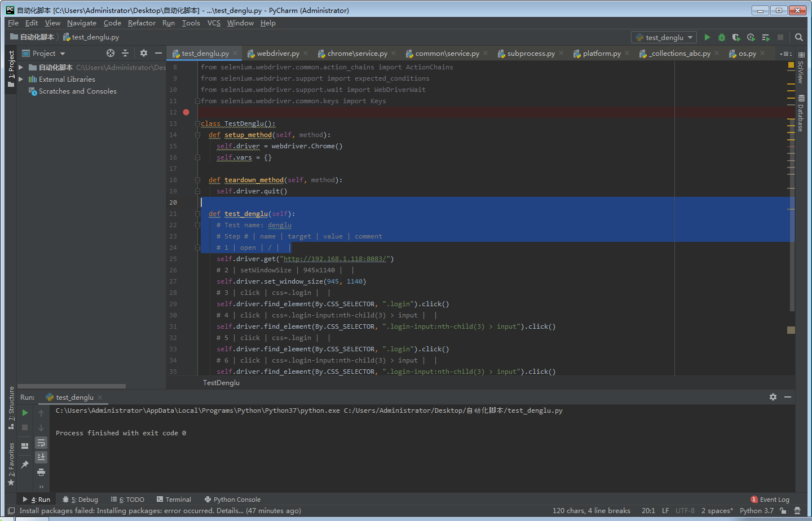Screen dimensions: 812x521
Task: Click the yellow warning stripe marker near bottom of scrollbar
Action: coord(791,330)
